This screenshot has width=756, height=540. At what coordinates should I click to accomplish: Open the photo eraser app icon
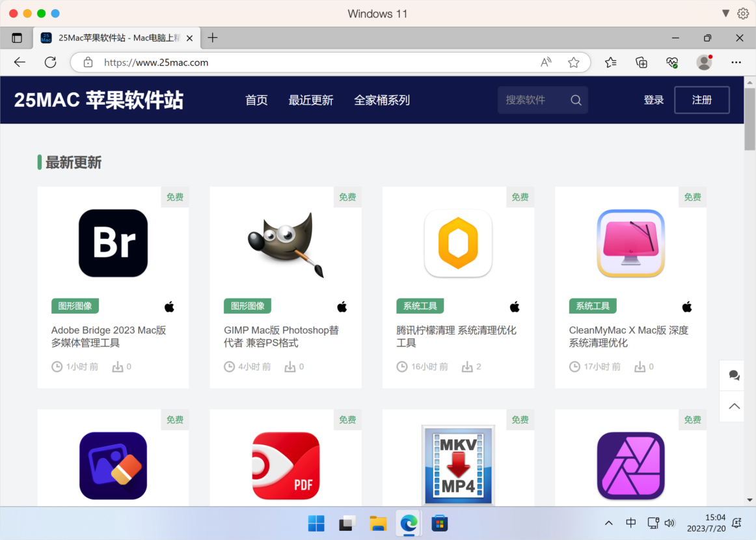[x=113, y=466]
